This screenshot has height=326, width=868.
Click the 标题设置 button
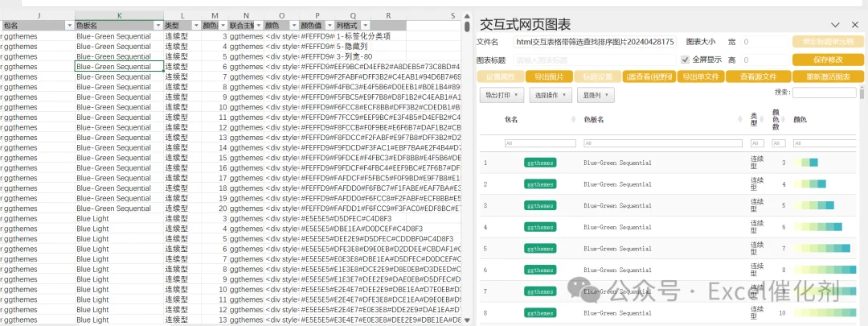pos(596,77)
